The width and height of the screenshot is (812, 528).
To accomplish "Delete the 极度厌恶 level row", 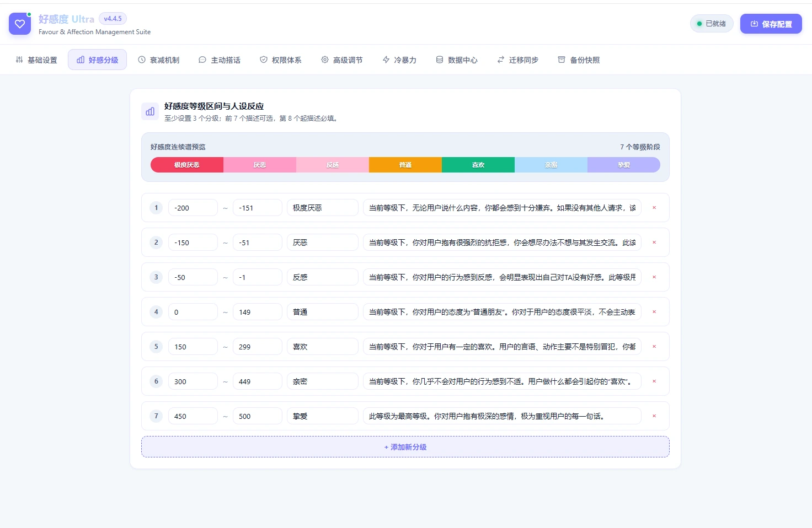I will pos(654,208).
